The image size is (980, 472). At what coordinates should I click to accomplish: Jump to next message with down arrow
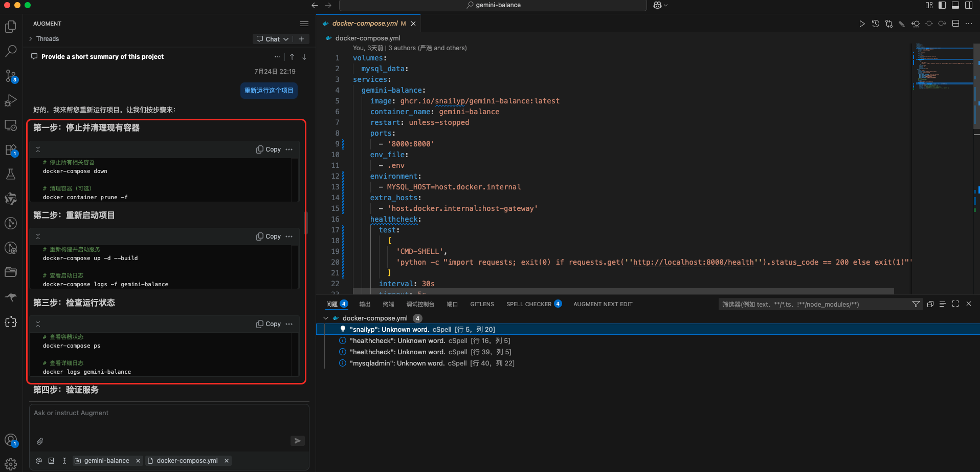(x=304, y=57)
